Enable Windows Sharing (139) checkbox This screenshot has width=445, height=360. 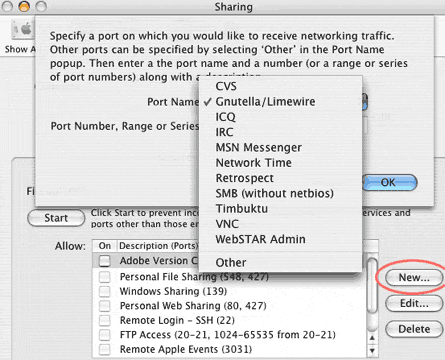pyautogui.click(x=105, y=291)
